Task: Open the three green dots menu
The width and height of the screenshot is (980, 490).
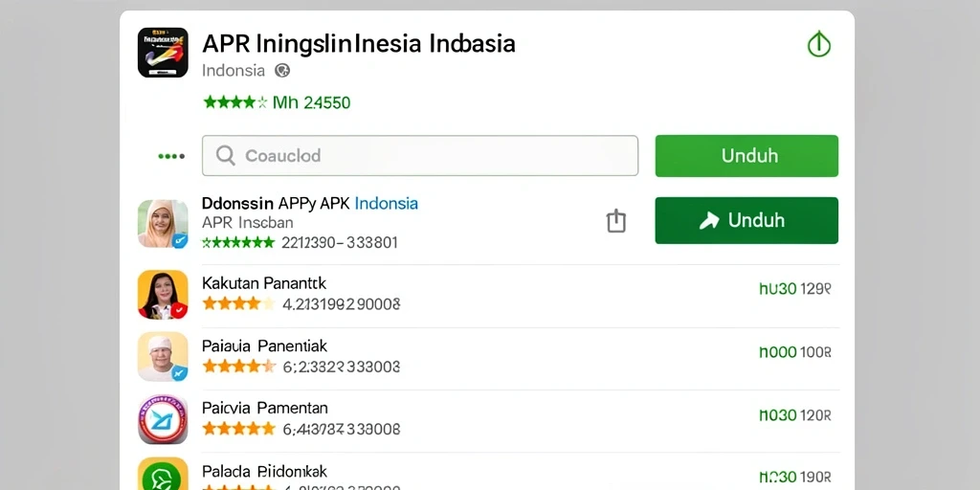Action: (171, 156)
